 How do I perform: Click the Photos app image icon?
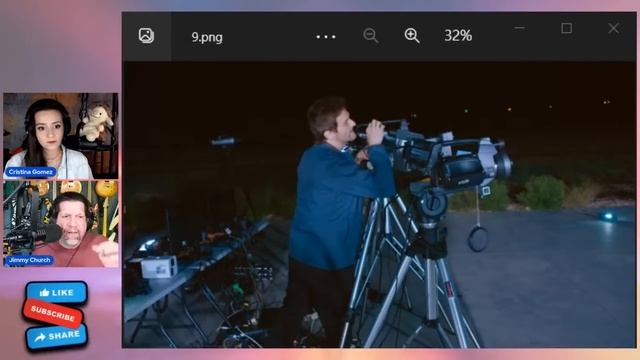pos(146,36)
